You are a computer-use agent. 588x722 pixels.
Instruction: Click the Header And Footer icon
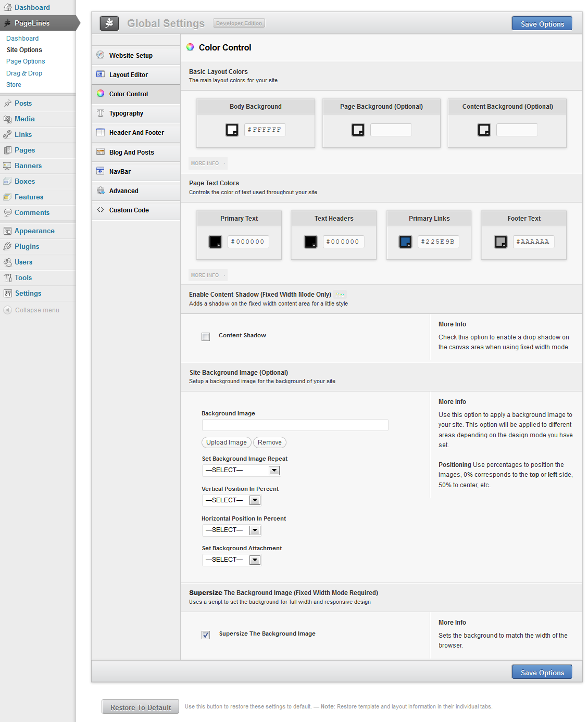pyautogui.click(x=101, y=132)
